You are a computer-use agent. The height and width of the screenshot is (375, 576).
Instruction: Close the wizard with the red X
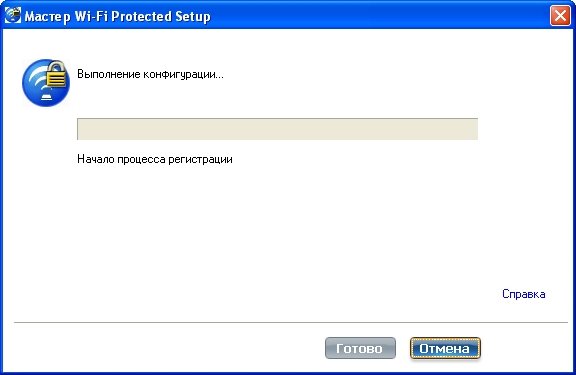560,16
